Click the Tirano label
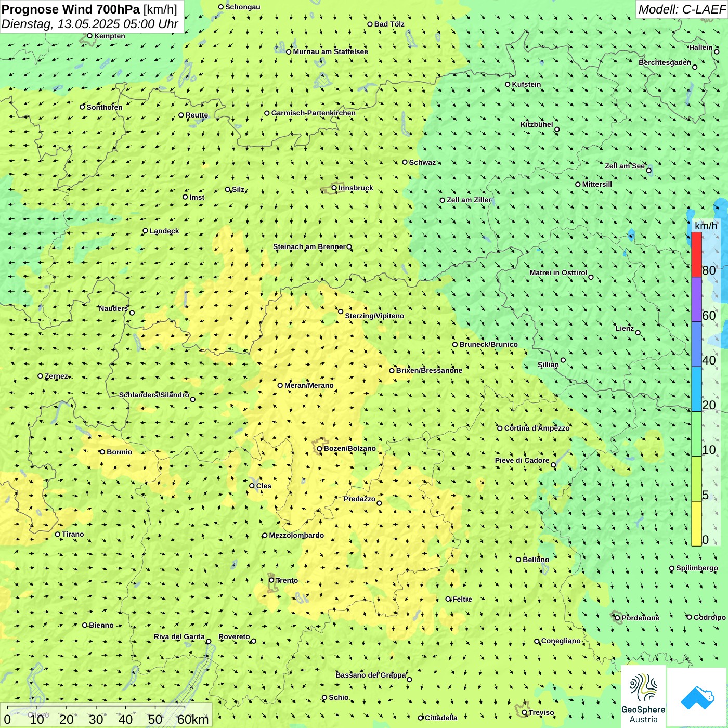728x728 pixels. [x=73, y=534]
